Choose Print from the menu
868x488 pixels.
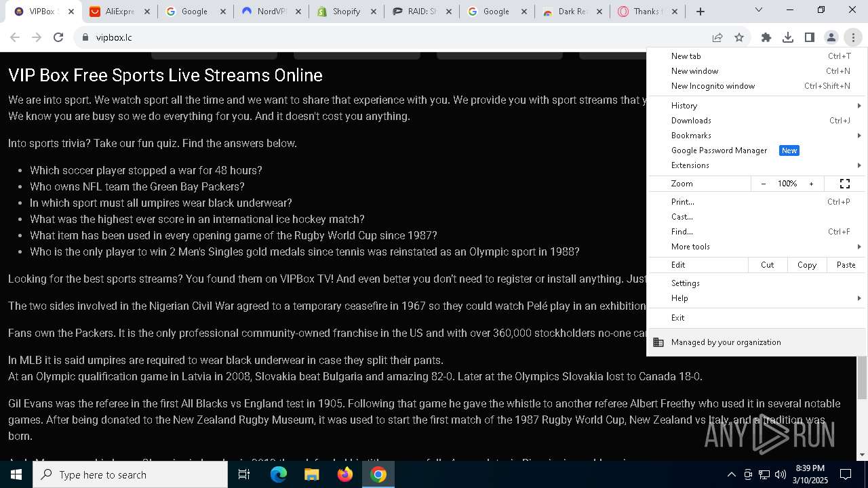(x=757, y=202)
